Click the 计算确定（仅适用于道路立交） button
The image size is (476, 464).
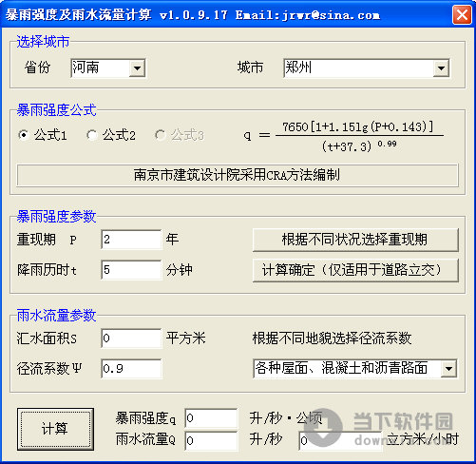point(355,270)
